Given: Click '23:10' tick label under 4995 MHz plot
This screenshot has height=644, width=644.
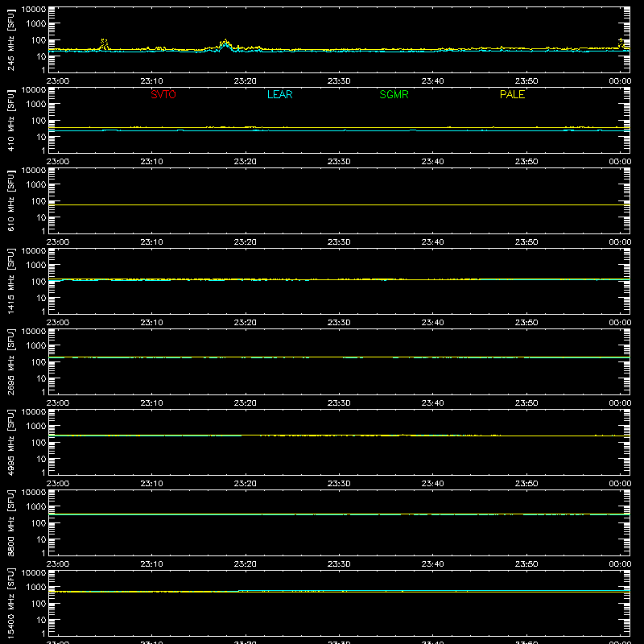Looking at the screenshot, I should (x=151, y=484).
